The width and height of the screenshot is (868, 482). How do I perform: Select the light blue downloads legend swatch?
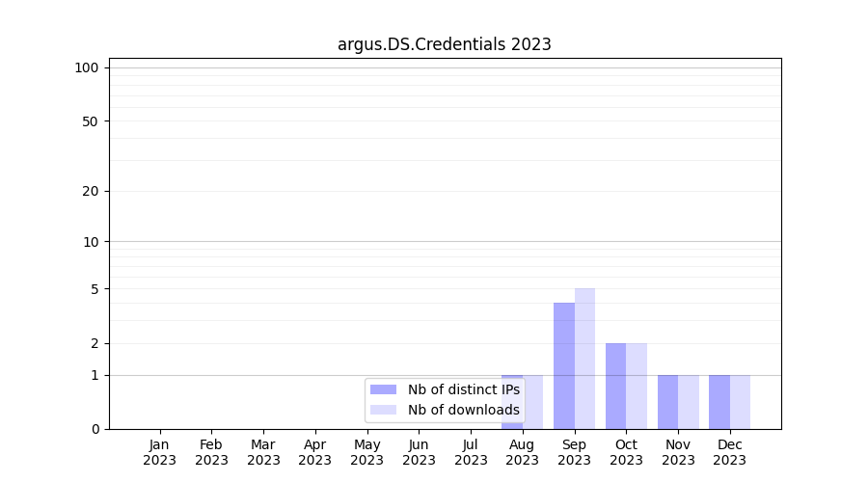[383, 411]
